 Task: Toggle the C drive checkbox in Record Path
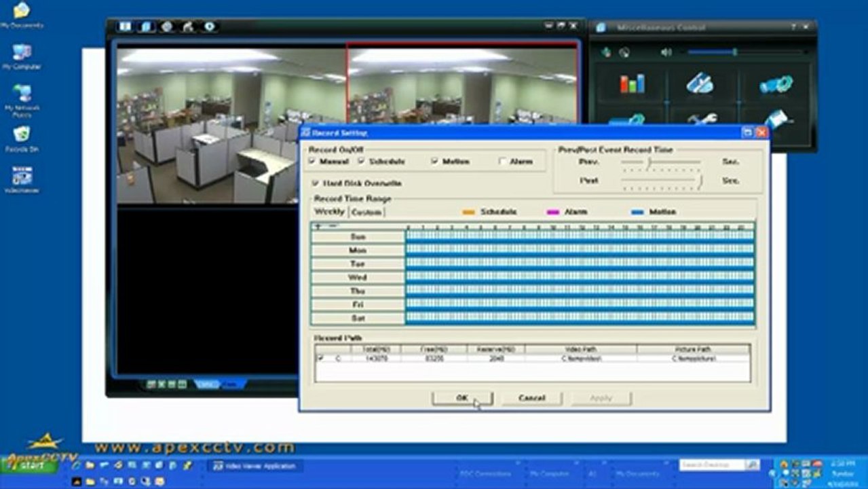[321, 358]
